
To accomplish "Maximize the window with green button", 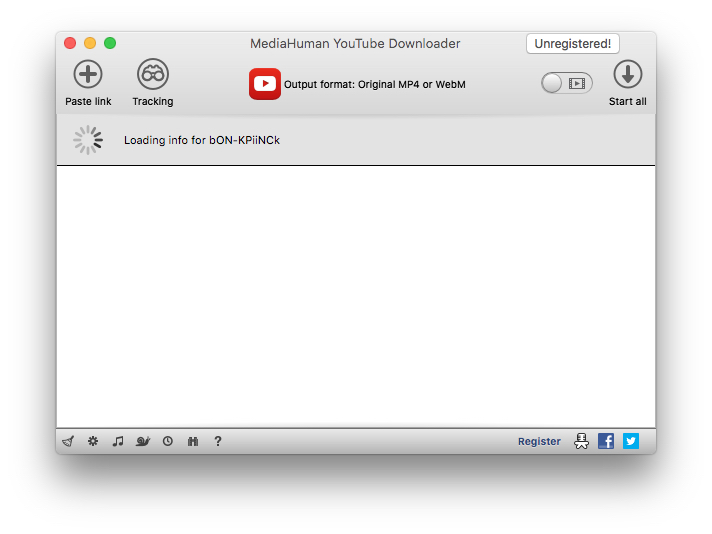I will point(110,43).
